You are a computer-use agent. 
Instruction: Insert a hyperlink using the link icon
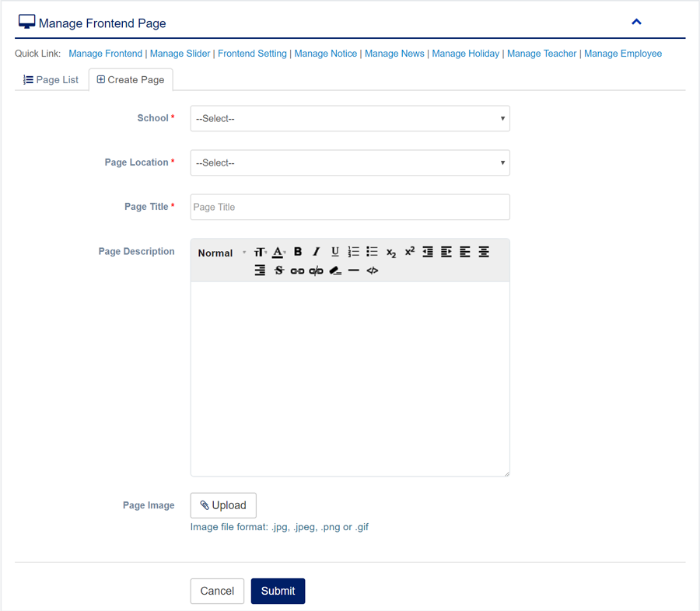coord(297,271)
